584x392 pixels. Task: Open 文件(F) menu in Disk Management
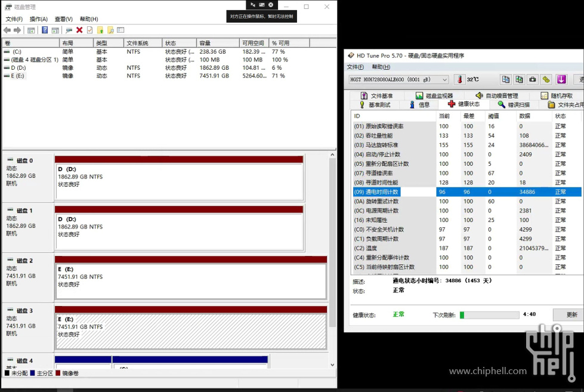14,19
